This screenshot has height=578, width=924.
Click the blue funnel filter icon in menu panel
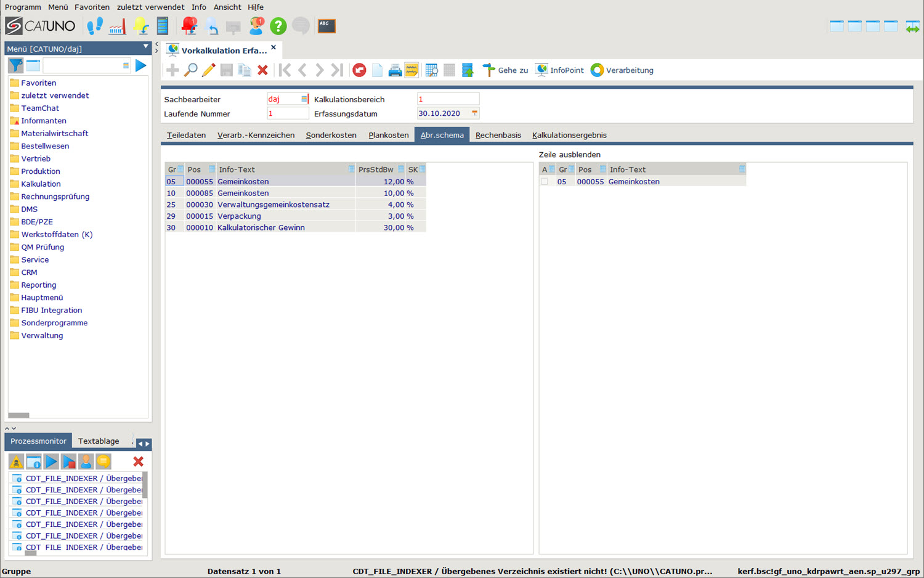tap(15, 65)
